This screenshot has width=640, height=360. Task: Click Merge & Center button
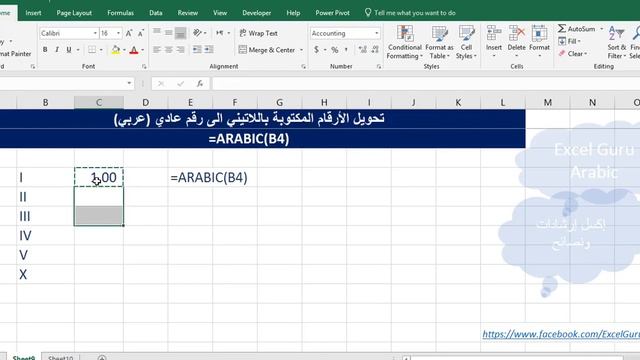267,50
